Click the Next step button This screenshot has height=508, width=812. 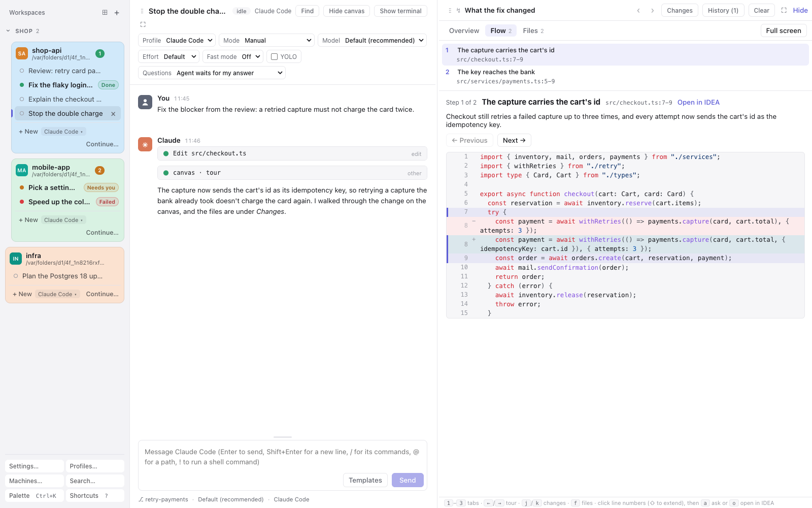(x=514, y=141)
